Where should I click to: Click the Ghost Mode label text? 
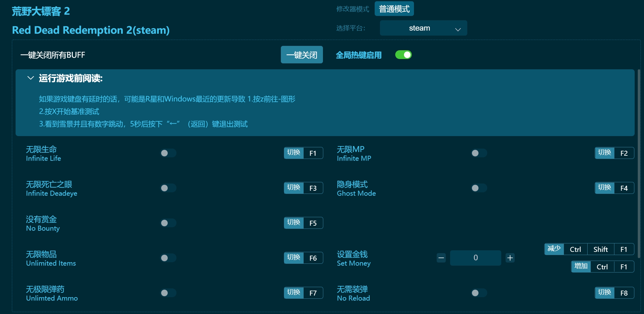pos(356,193)
